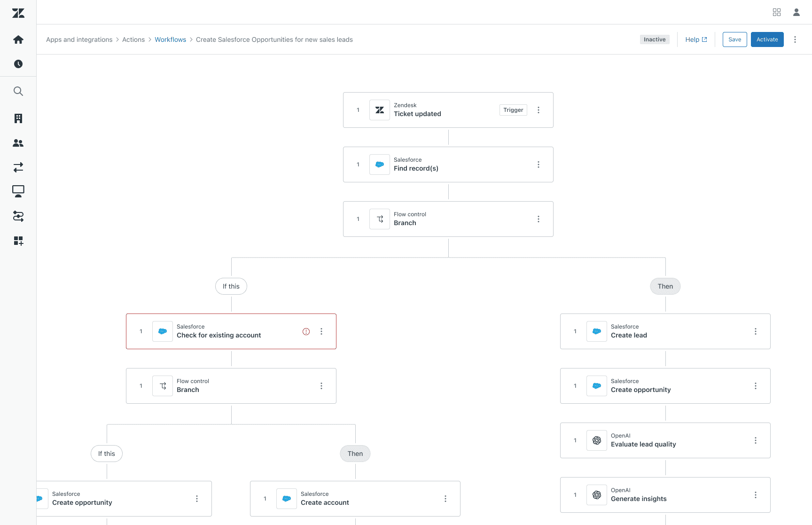This screenshot has width=812, height=525.
Task: Click workflow title 'Create Salesforce Opportunities for new sales leads'
Action: coord(274,39)
